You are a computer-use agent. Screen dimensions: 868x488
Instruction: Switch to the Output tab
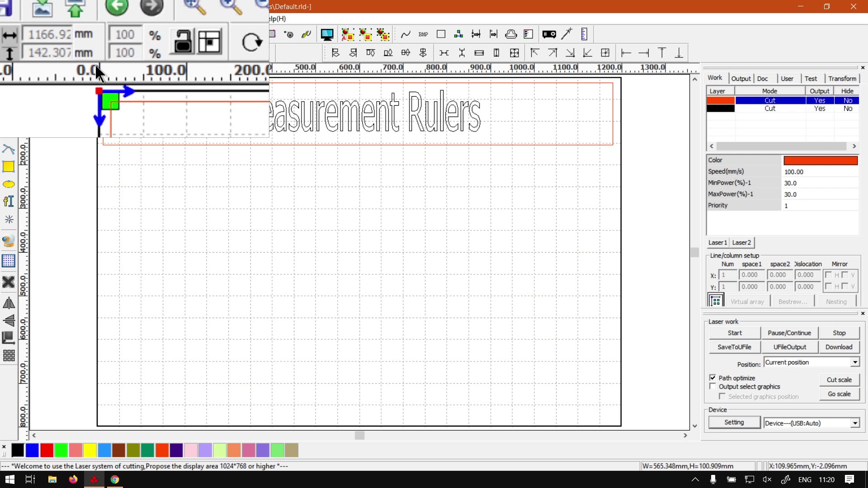[741, 79]
